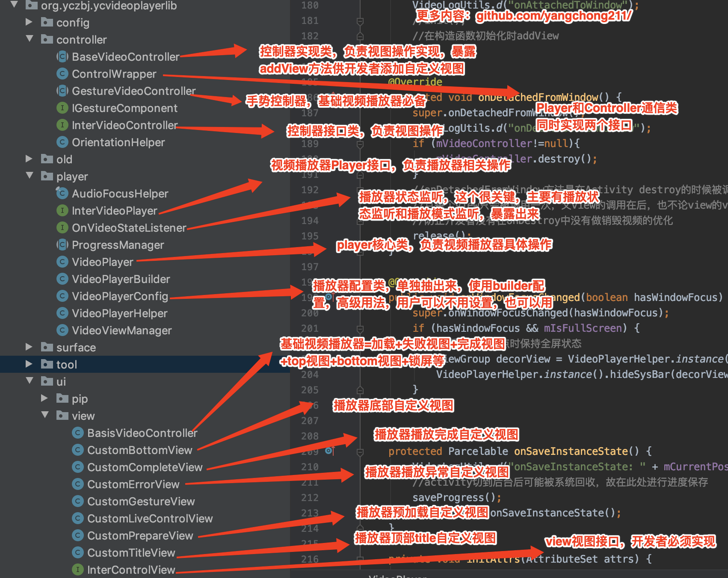This screenshot has height=578, width=728.
Task: Open GestureVideoController file
Action: (134, 91)
